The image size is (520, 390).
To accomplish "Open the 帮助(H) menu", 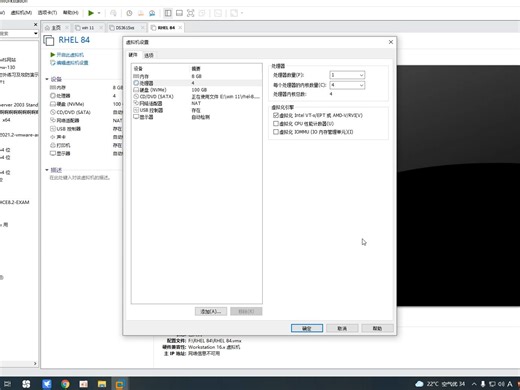I will [71, 13].
